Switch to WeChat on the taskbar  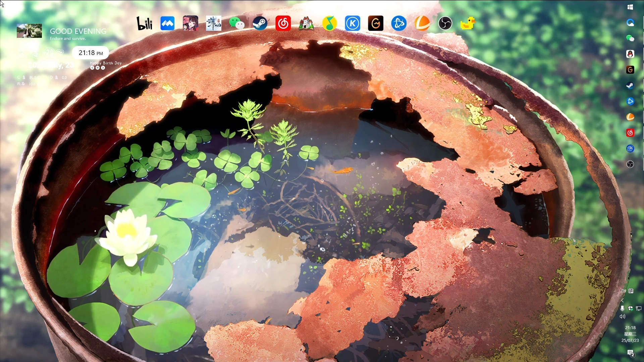tap(630, 38)
